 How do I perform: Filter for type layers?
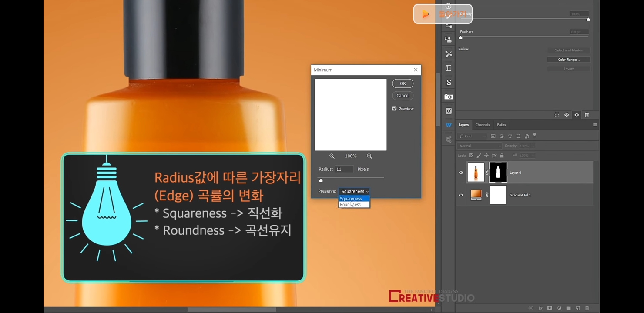pos(510,136)
